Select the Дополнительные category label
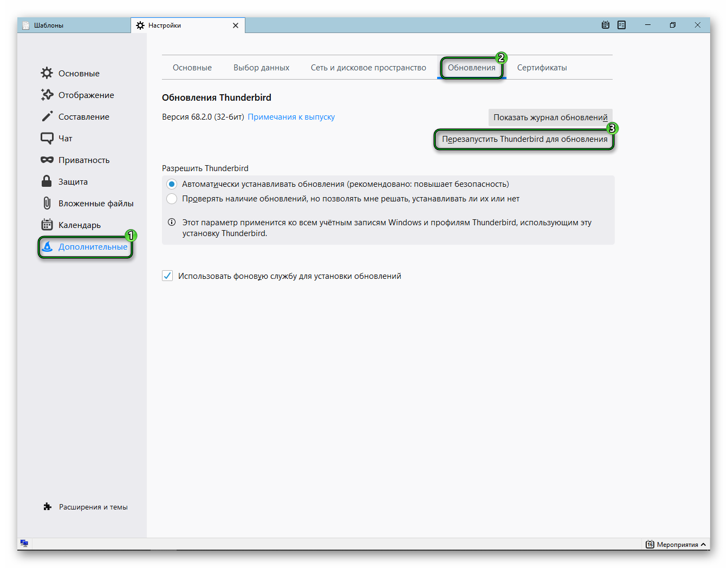Viewport: 728px width, 568px height. 93,246
